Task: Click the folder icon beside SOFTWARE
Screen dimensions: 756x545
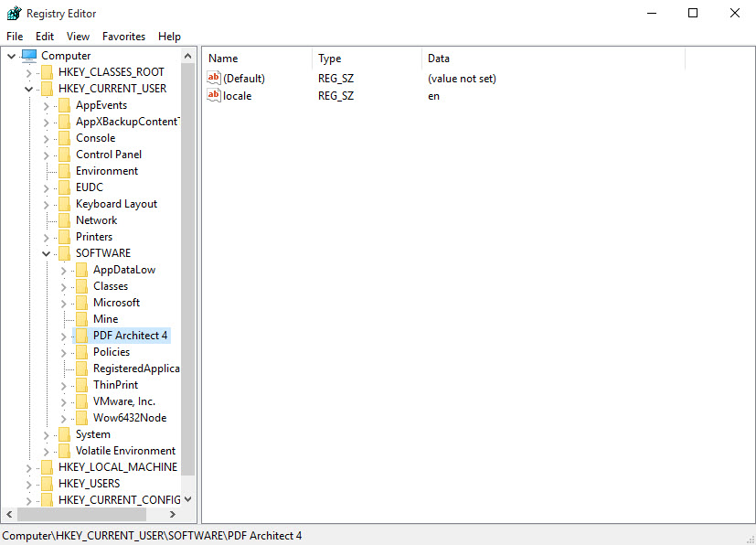Action: point(64,253)
